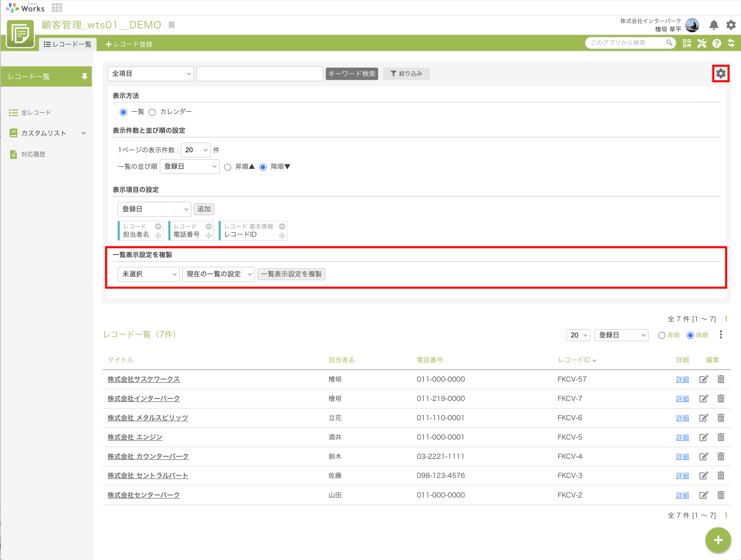Viewport: 741px width, 560px height.
Task: Click move handle of 担当者名 item
Action: pos(158,235)
